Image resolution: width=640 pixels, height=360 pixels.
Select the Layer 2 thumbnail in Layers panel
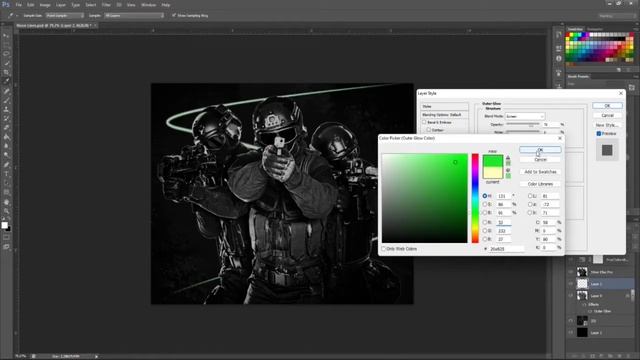[x=582, y=284]
